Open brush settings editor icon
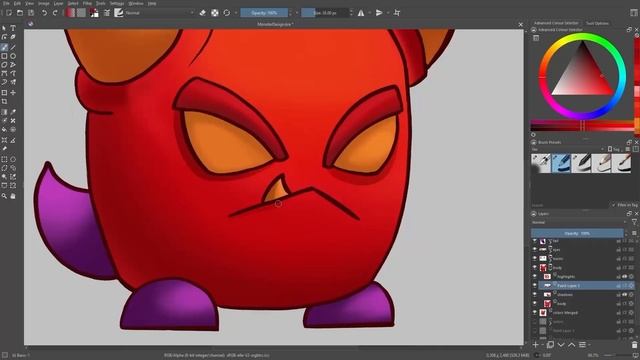 tap(107, 13)
